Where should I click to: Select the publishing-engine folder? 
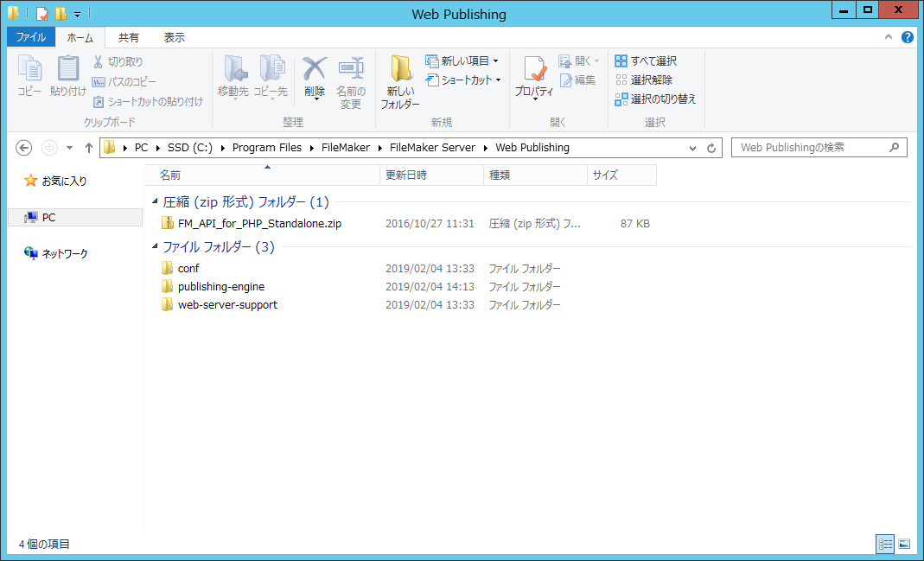(x=221, y=287)
